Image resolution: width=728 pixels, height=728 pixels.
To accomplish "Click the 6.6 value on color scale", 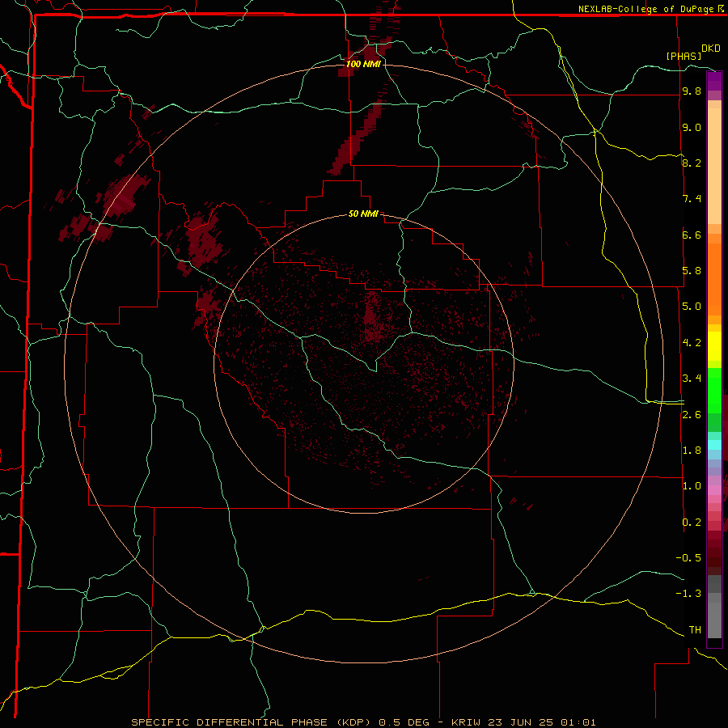I will tap(692, 235).
